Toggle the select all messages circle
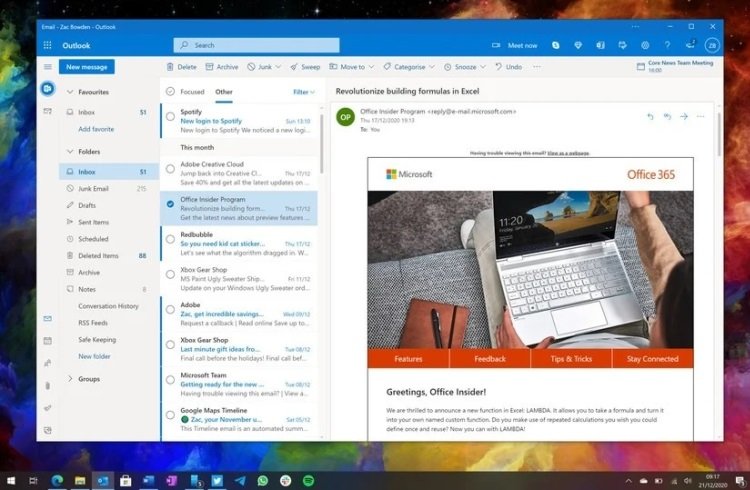Viewport: 750px width, 490px height. tap(170, 91)
